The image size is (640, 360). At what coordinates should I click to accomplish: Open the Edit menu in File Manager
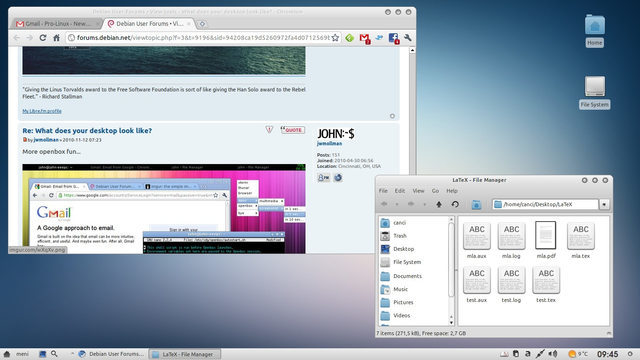point(400,191)
